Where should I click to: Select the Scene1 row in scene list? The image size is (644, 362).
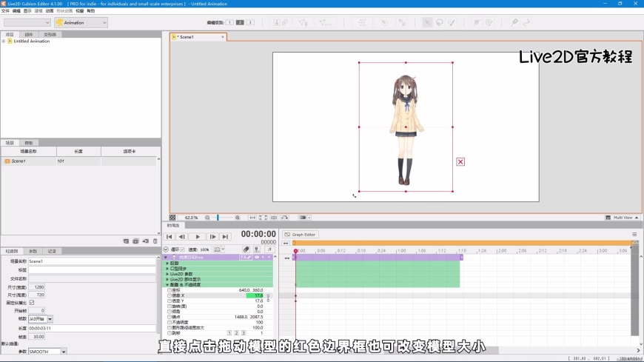(78, 161)
